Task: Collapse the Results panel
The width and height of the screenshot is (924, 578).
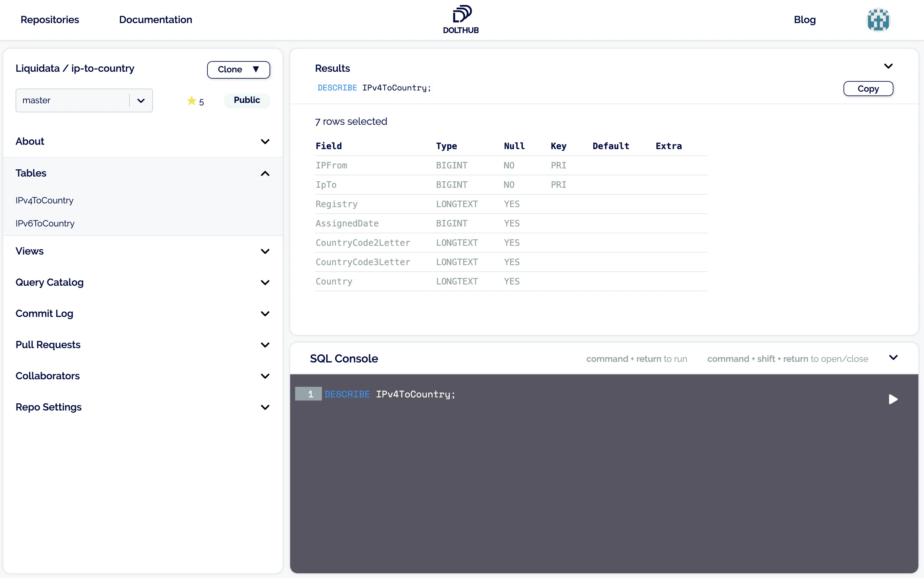Action: click(888, 66)
